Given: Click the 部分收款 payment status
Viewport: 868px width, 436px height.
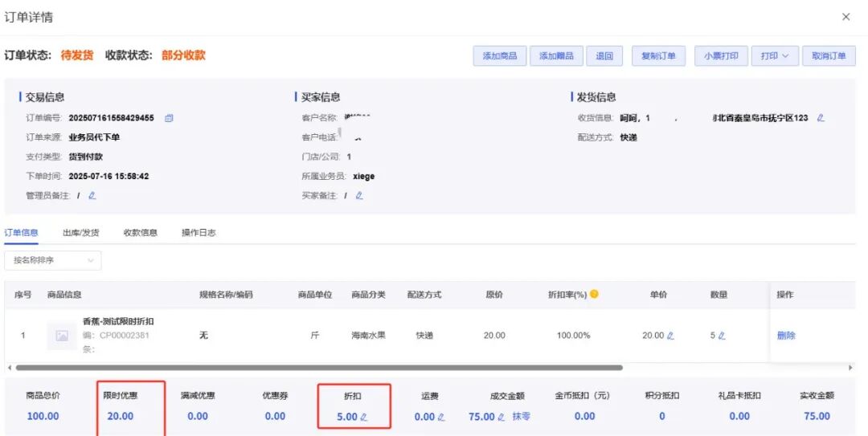Looking at the screenshot, I should [183, 55].
